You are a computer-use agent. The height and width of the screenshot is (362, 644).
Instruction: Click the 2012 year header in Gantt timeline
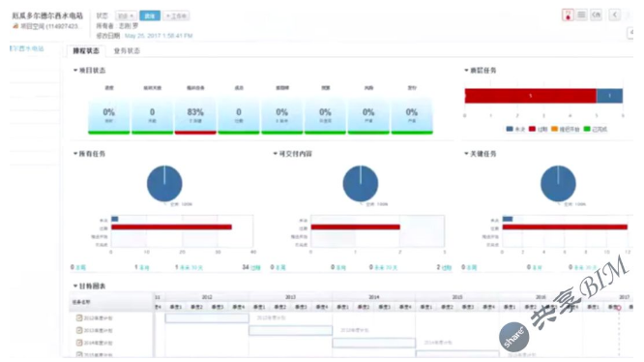pyautogui.click(x=207, y=297)
